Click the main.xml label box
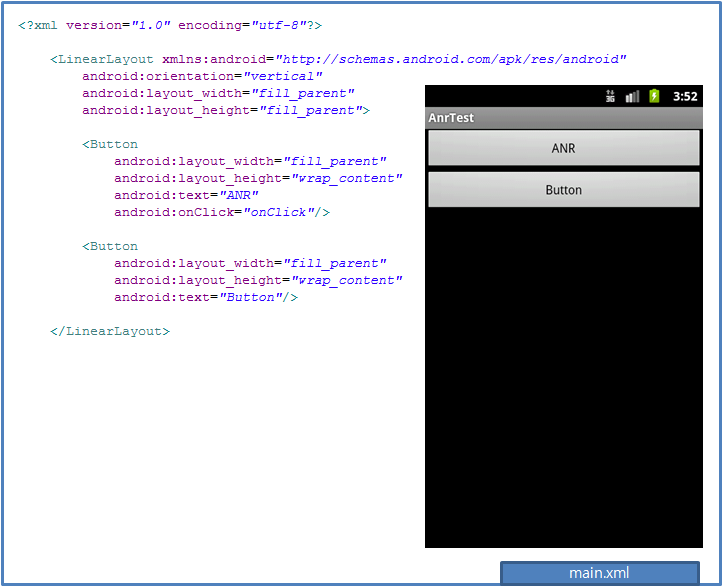 (x=599, y=573)
